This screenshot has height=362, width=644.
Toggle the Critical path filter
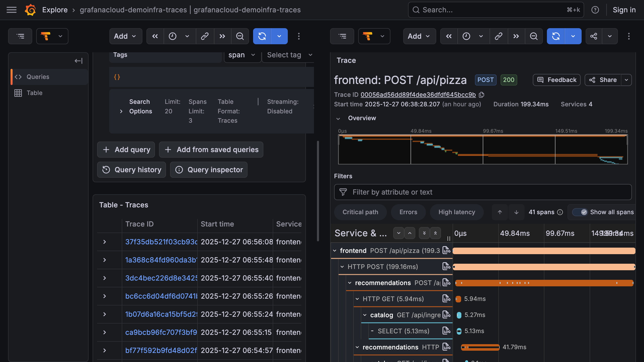point(360,212)
